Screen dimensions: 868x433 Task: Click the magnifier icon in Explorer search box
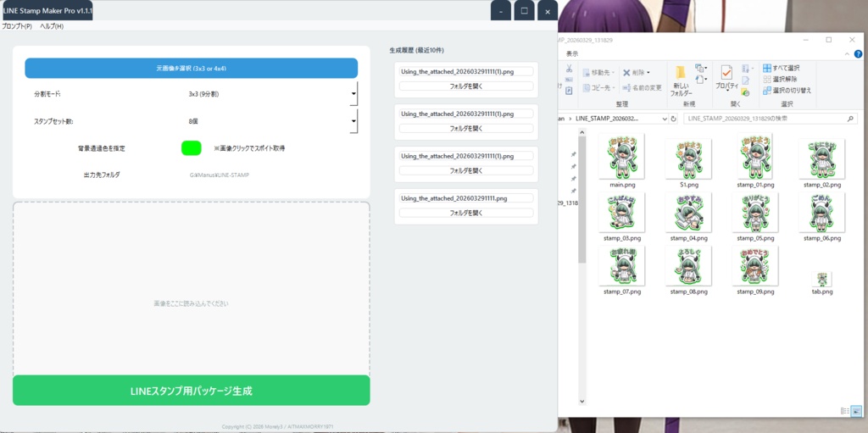[850, 119]
